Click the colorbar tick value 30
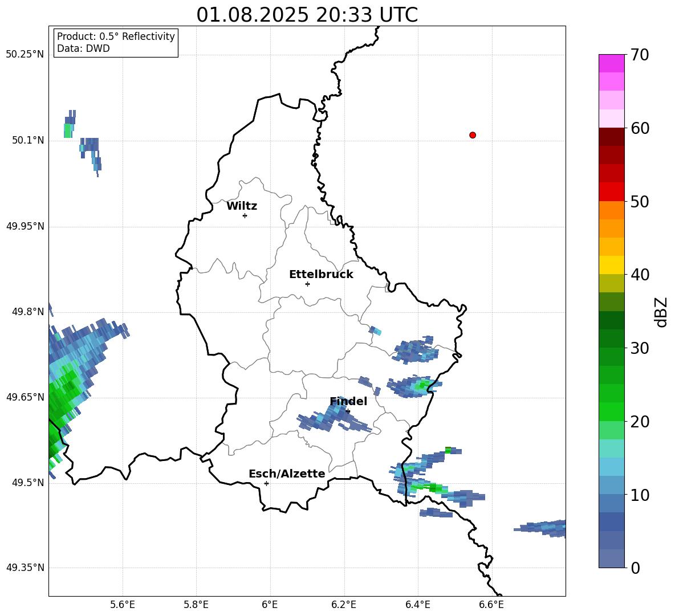This screenshot has height=616, width=675. [640, 348]
